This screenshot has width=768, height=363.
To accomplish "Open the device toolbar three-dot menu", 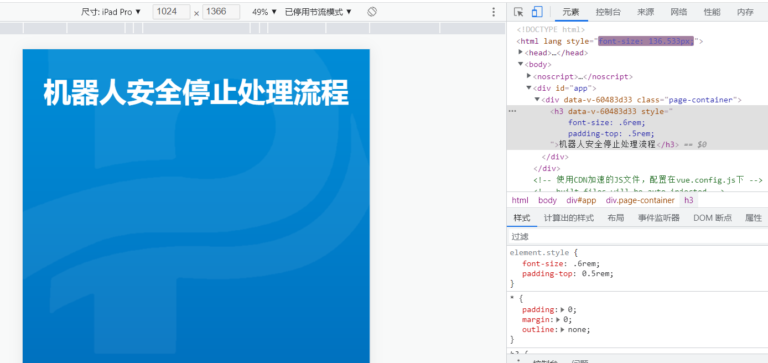I will pos(493,12).
